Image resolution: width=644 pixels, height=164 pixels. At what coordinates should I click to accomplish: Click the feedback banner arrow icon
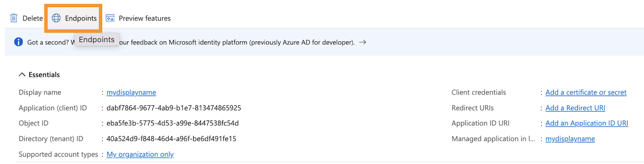click(x=363, y=42)
